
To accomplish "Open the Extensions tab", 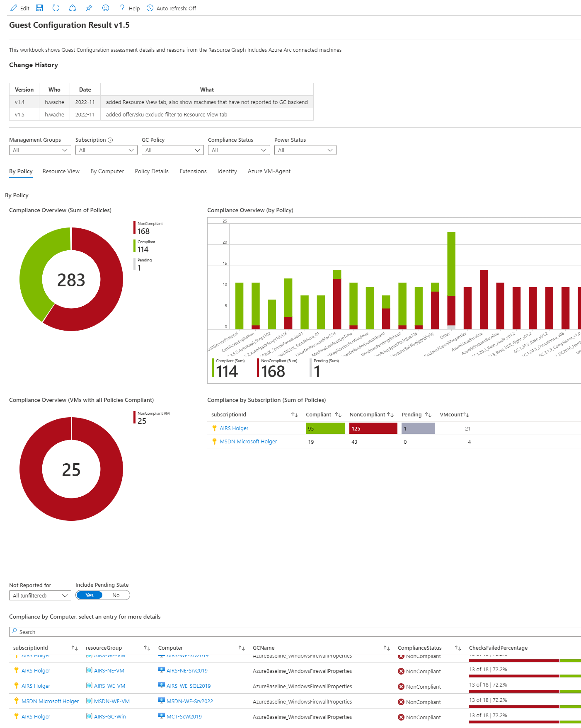I will coord(193,171).
